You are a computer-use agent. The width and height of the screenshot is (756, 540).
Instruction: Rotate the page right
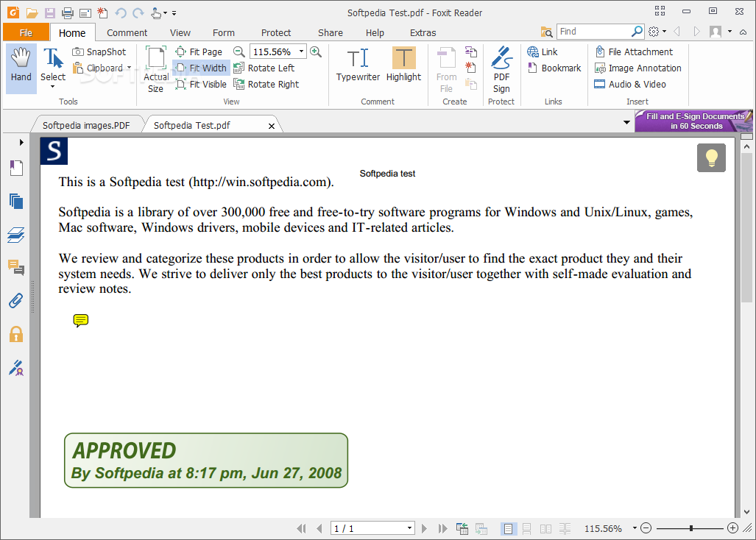(266, 85)
